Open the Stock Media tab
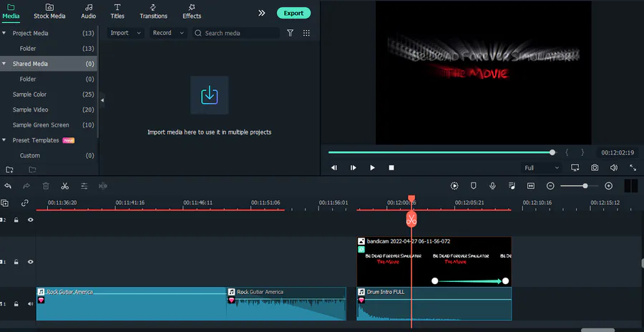Image resolution: width=644 pixels, height=332 pixels. point(49,11)
